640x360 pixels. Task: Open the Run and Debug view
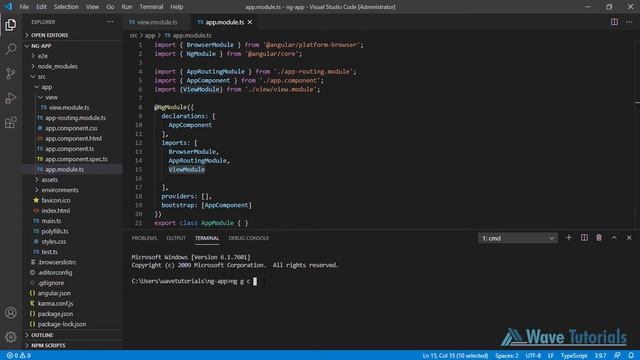click(x=11, y=98)
